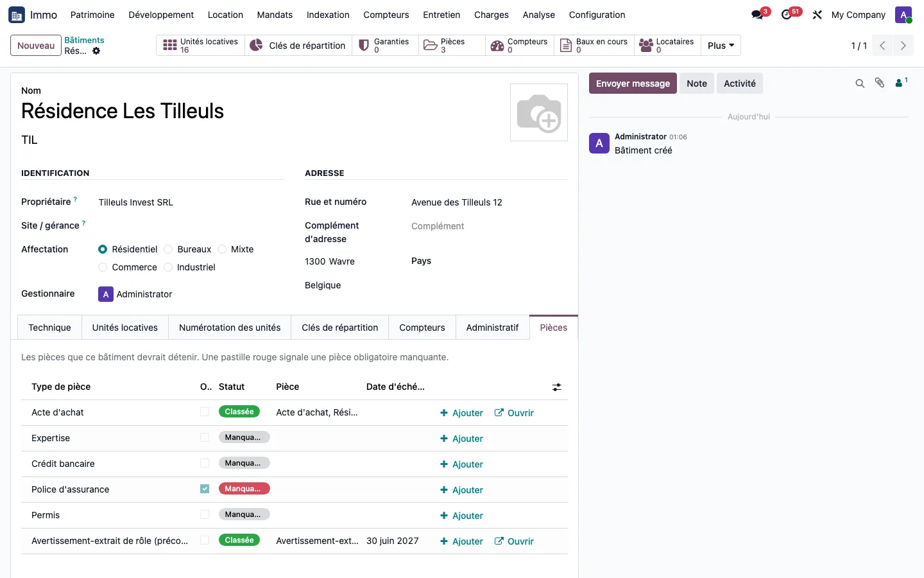This screenshot has height=578, width=924.
Task: Attach a file via paperclip icon
Action: point(880,83)
